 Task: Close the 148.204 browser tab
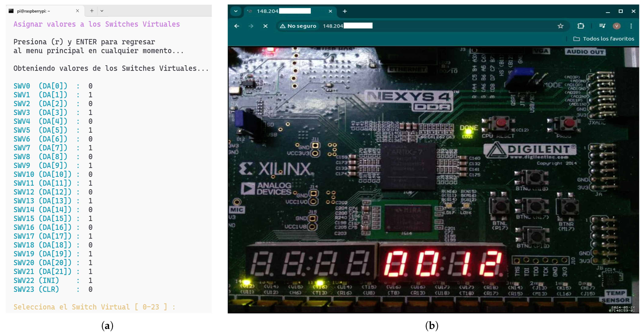(x=330, y=11)
